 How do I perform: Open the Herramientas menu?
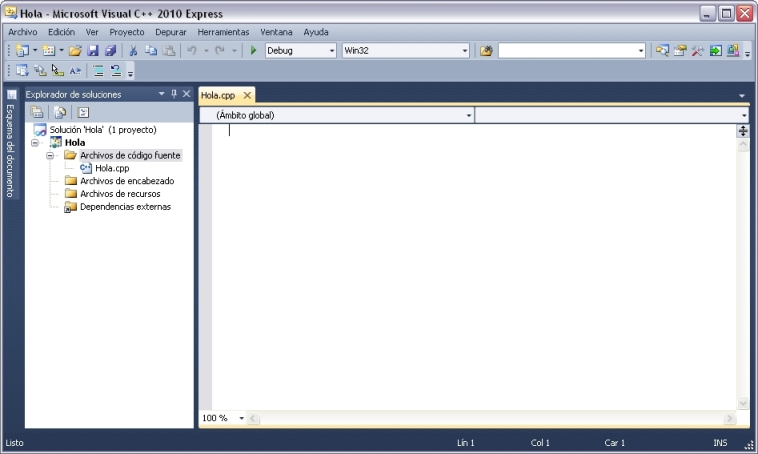(x=223, y=32)
